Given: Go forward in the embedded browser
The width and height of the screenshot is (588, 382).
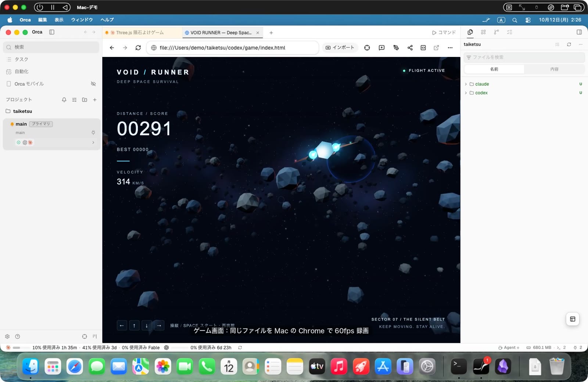Looking at the screenshot, I should click(125, 48).
